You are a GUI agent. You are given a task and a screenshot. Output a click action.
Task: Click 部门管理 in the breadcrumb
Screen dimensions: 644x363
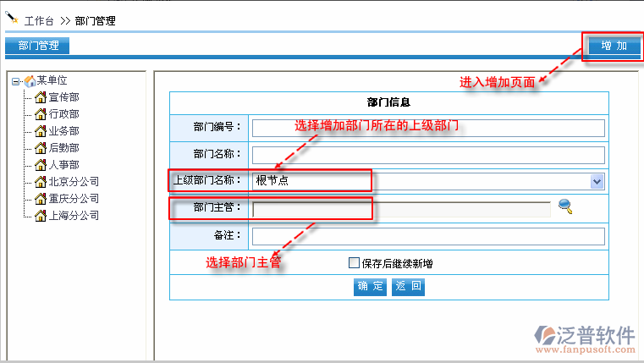[x=96, y=21]
